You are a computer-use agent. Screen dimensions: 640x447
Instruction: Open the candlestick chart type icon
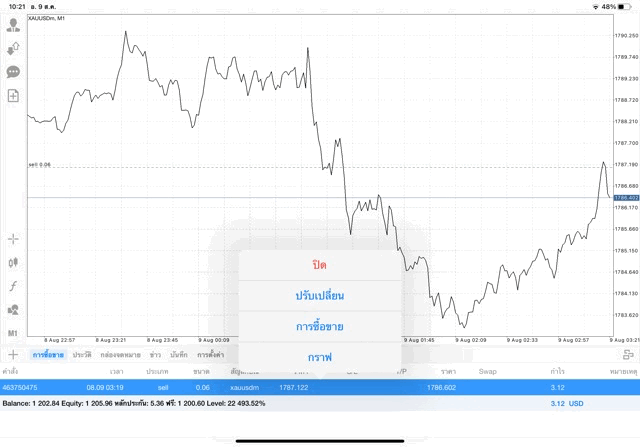click(x=14, y=262)
